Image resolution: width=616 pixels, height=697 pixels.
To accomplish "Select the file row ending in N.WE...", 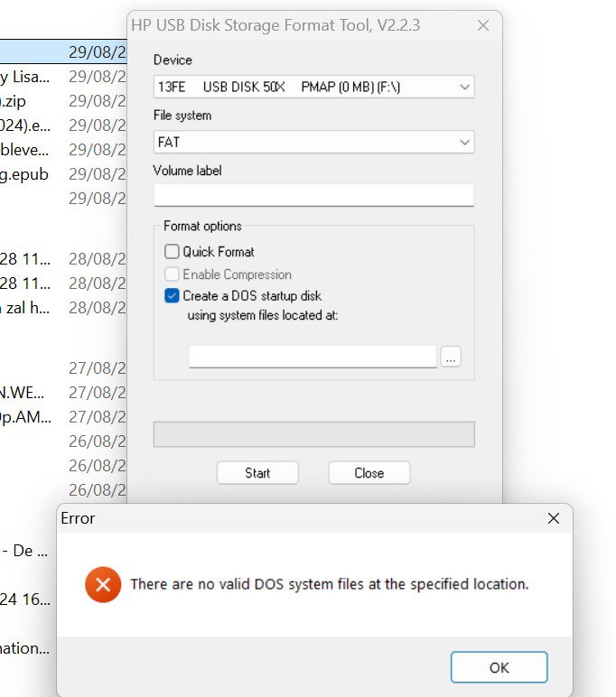I will point(63,393).
